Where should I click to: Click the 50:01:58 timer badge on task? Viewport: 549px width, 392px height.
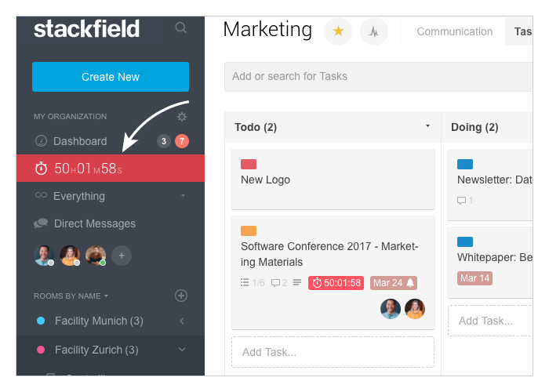point(336,283)
